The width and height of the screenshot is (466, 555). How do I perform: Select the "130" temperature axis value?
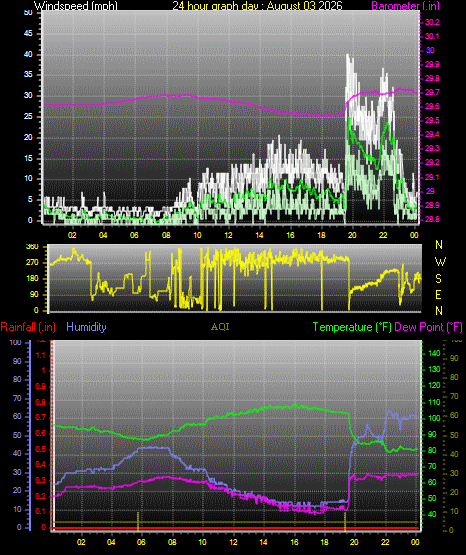[434, 369]
